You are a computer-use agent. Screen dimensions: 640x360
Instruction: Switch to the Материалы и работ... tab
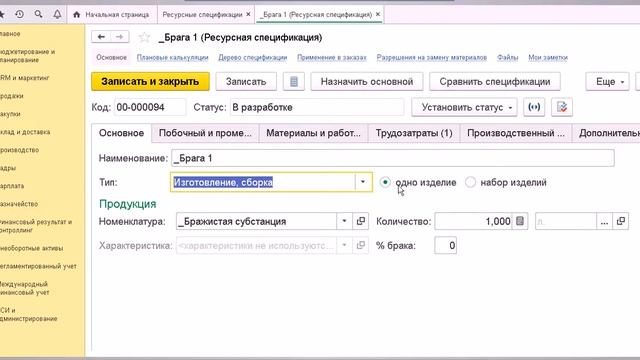(x=313, y=133)
